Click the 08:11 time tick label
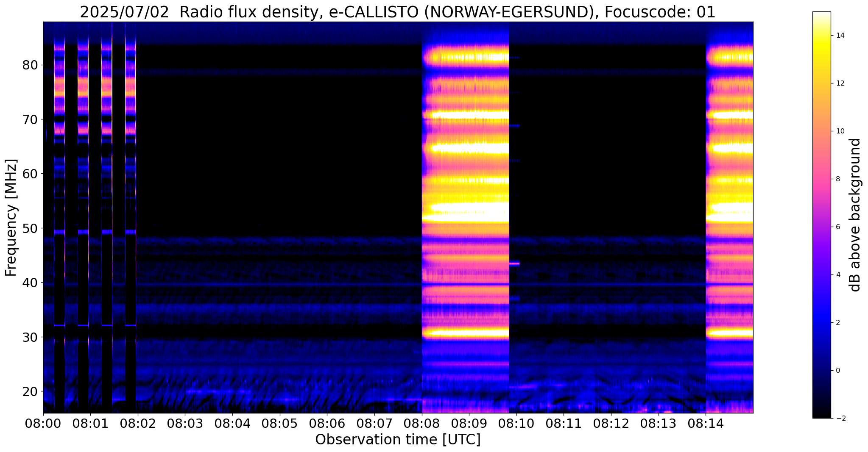Image resolution: width=868 pixels, height=452 pixels. point(564,423)
